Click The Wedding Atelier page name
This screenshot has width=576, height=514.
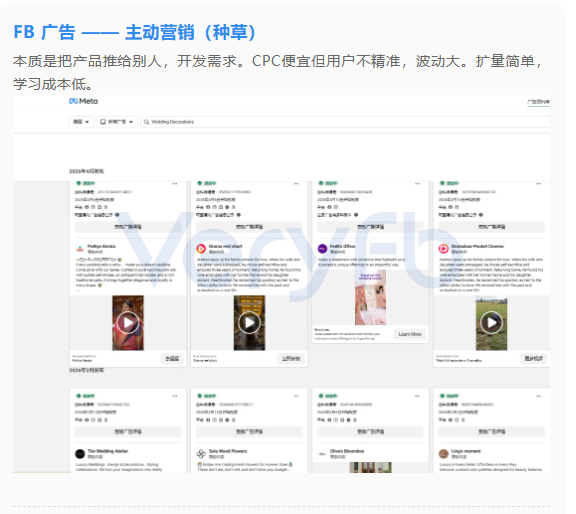pos(108,451)
